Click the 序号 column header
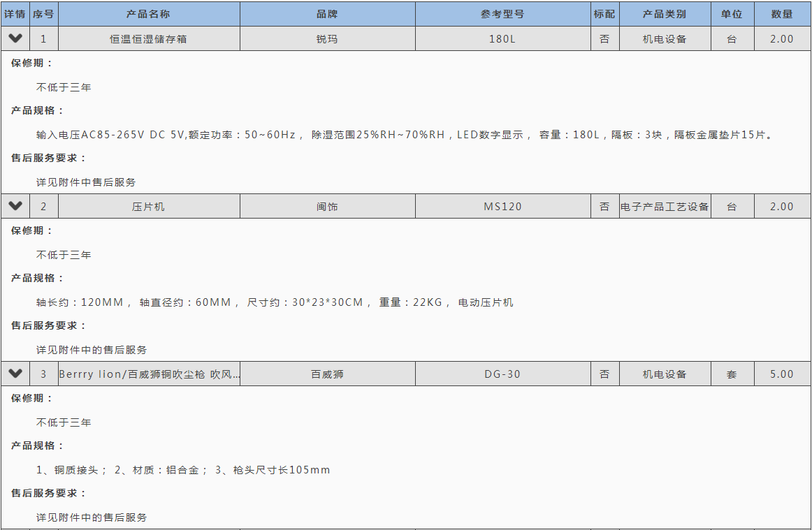This screenshot has height=530, width=812. (x=43, y=14)
